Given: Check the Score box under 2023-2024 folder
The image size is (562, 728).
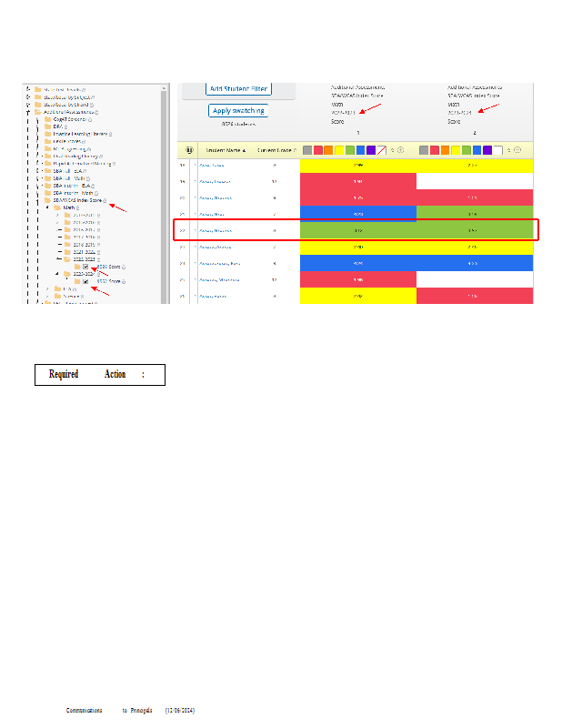Looking at the screenshot, I should tap(85, 281).
